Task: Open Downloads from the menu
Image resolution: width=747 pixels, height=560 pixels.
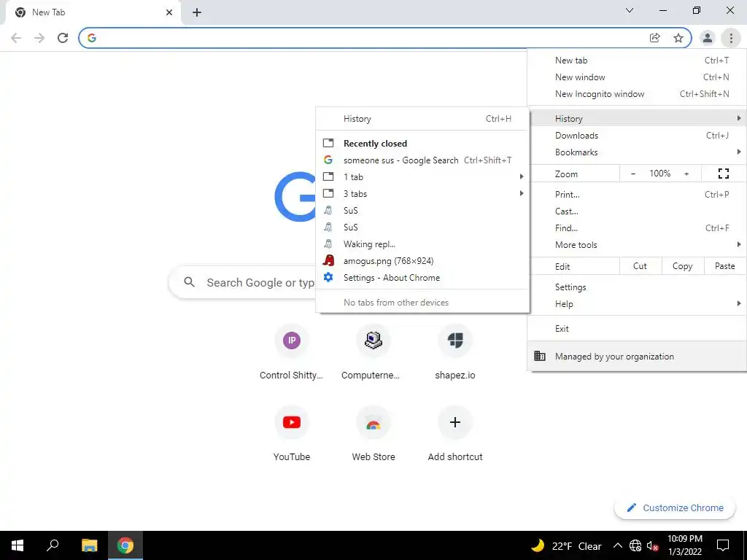Action: (637, 136)
